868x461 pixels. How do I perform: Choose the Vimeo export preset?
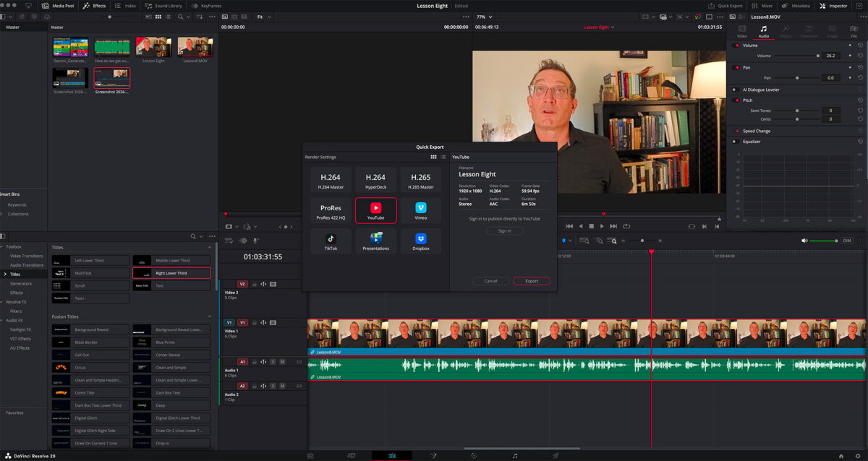click(421, 210)
